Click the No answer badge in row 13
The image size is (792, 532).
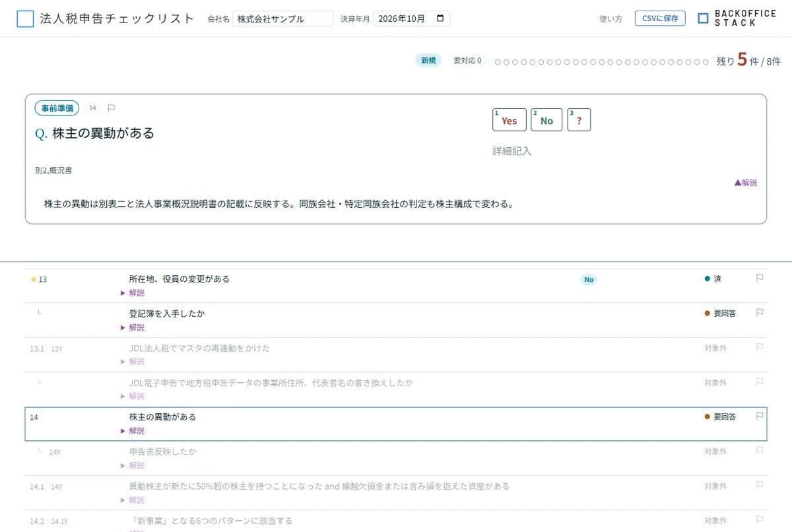pyautogui.click(x=589, y=280)
